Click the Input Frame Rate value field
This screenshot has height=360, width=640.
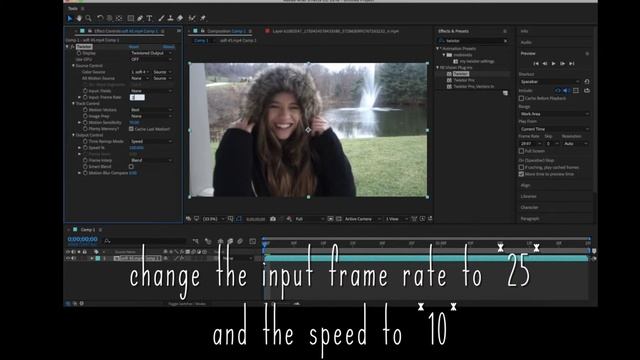137,98
